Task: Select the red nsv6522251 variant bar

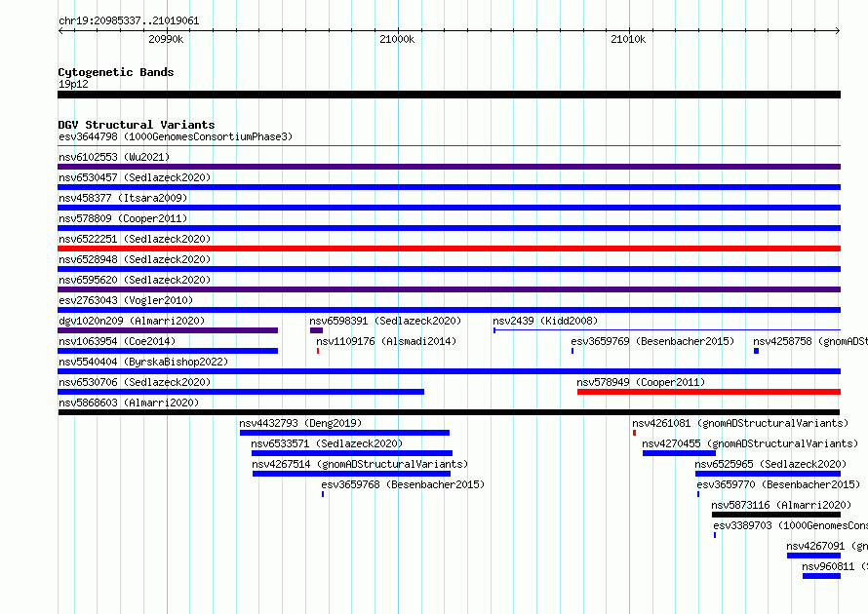Action: 449,249
